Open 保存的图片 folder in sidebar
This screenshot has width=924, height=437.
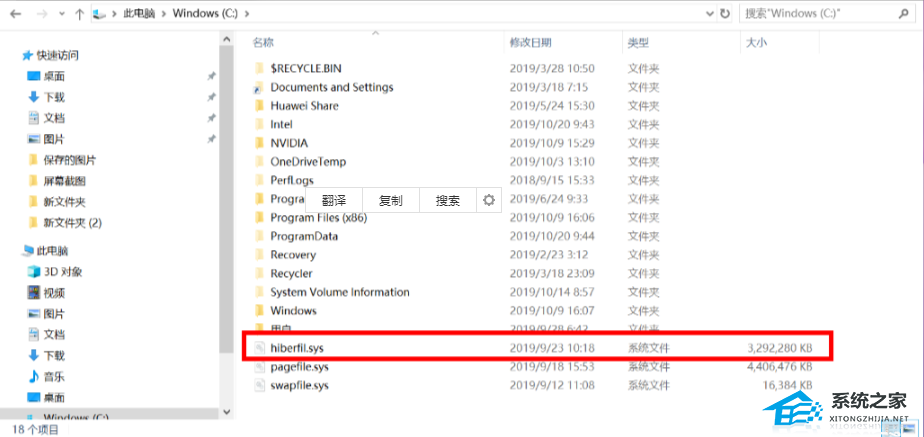click(70, 160)
